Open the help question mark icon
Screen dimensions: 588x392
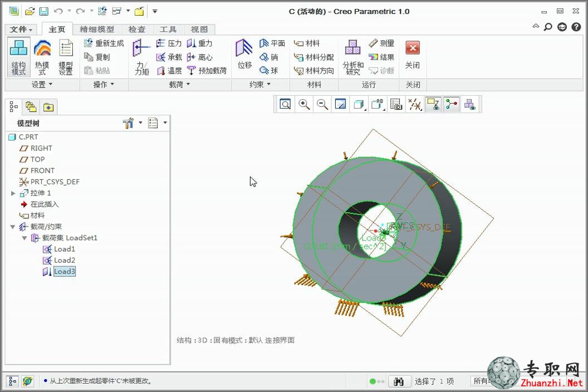[x=576, y=27]
